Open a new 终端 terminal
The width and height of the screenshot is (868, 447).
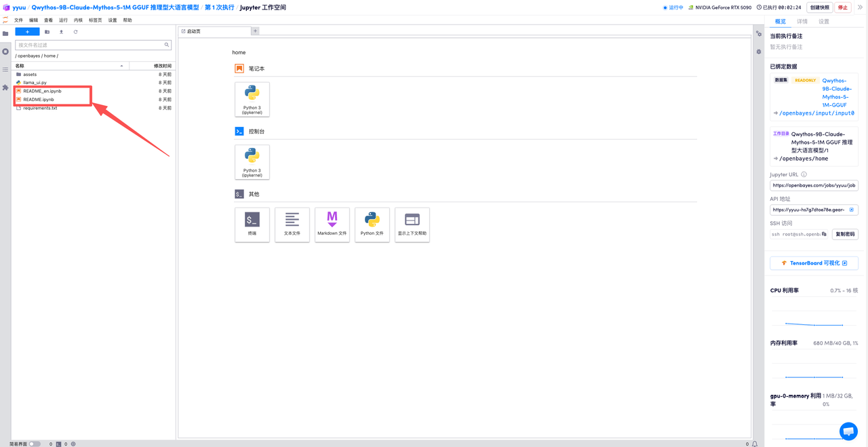pyautogui.click(x=252, y=225)
